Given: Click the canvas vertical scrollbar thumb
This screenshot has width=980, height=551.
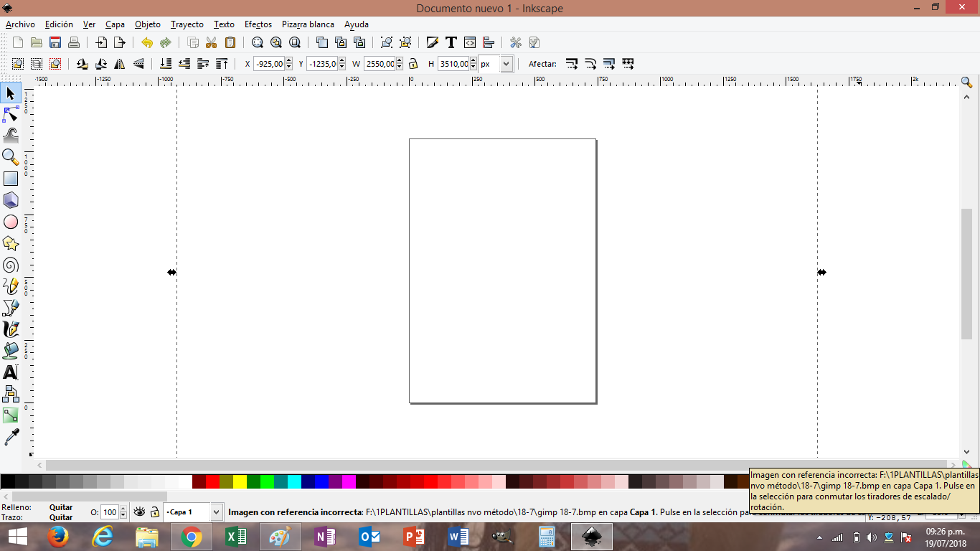Looking at the screenshot, I should click(966, 274).
